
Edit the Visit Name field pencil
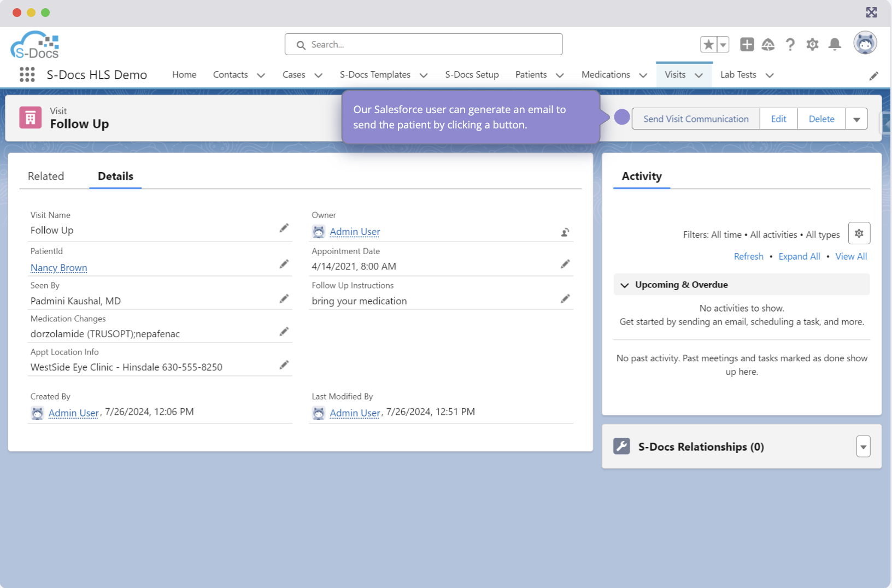(x=284, y=228)
